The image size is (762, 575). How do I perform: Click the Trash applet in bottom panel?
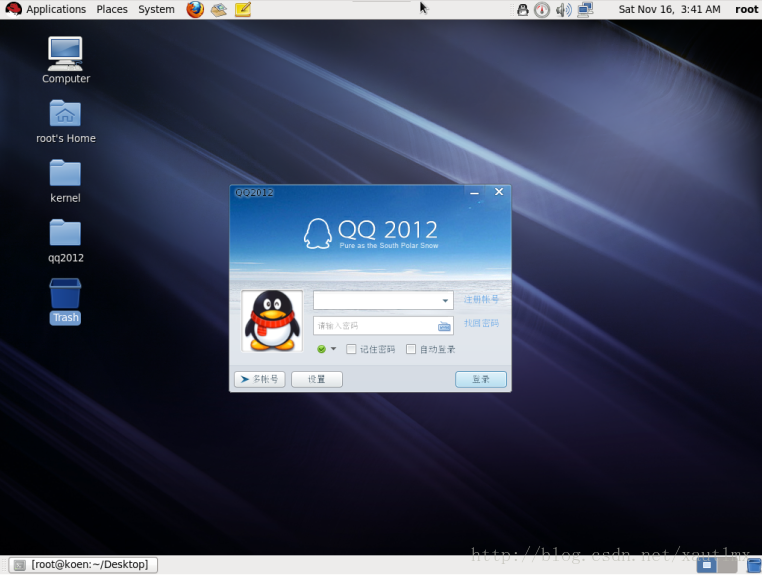[x=754, y=565]
